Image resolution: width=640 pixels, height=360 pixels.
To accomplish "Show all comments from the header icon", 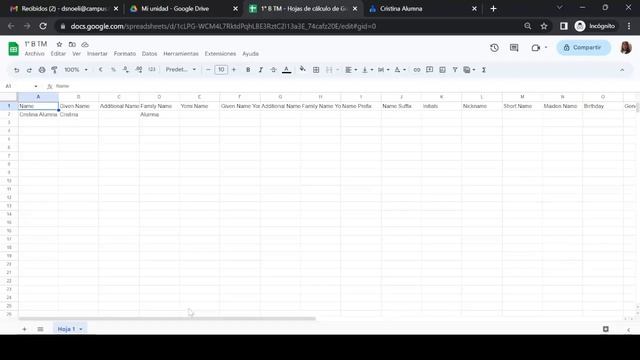I will pyautogui.click(x=514, y=48).
